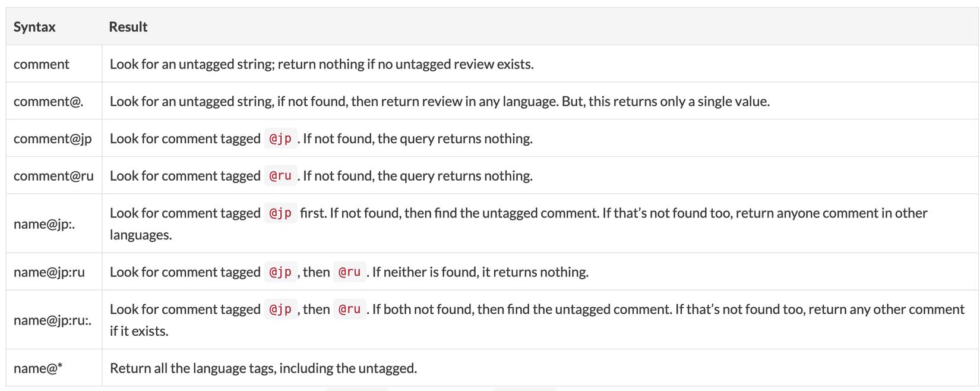Select the "comment@ru" syntax cell
Viewport: 980px width, 391px height.
click(53, 176)
